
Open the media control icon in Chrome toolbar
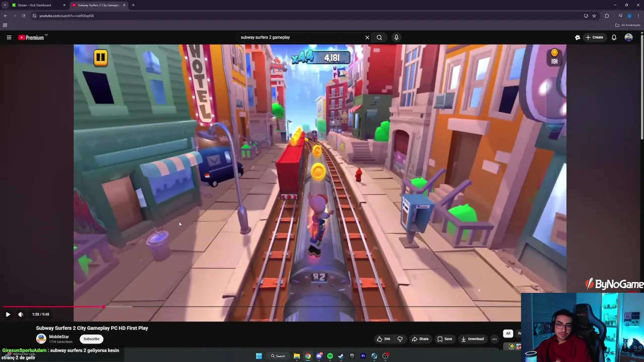[620, 16]
